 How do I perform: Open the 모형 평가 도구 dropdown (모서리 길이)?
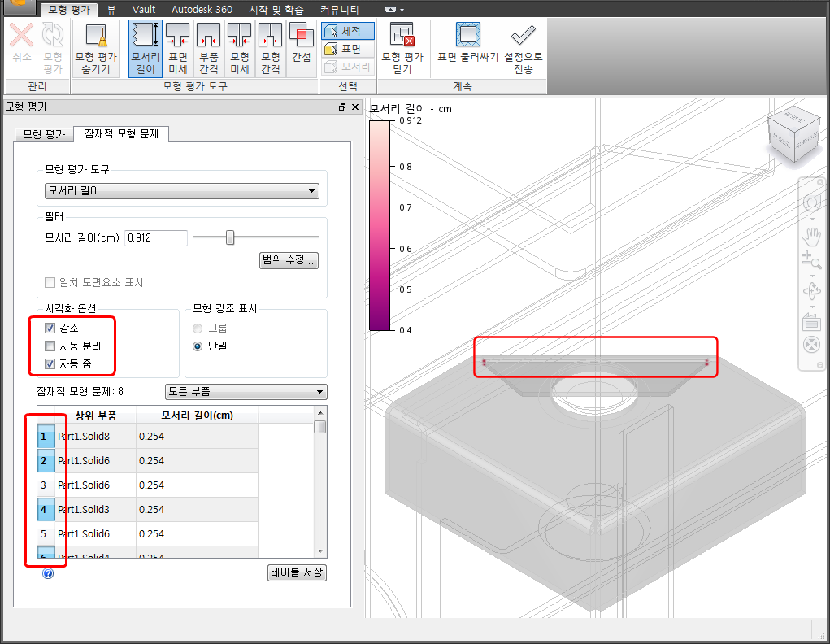coord(182,190)
